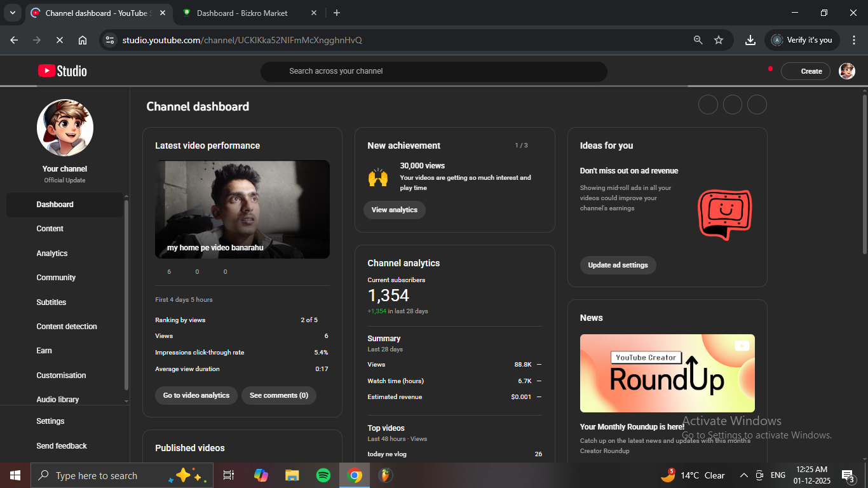The image size is (868, 488).
Task: Click the Update ad settings button
Action: pyautogui.click(x=618, y=265)
